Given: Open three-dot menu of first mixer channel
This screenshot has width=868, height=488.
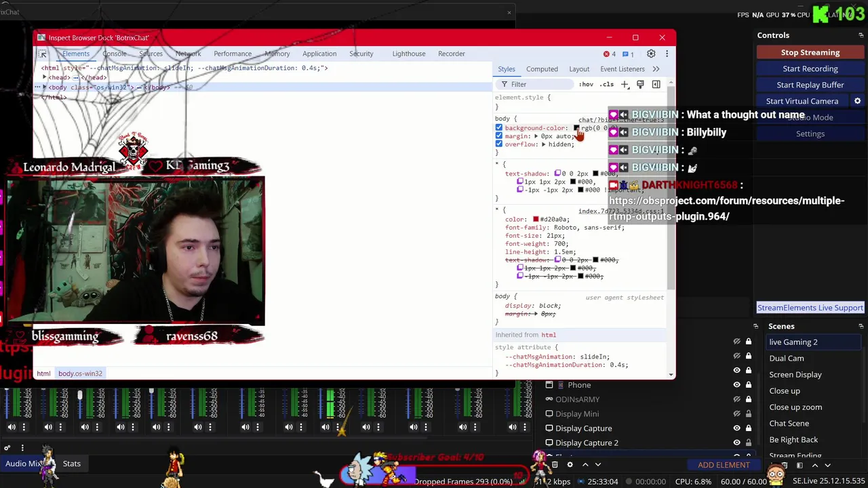Looking at the screenshot, I should [x=24, y=427].
